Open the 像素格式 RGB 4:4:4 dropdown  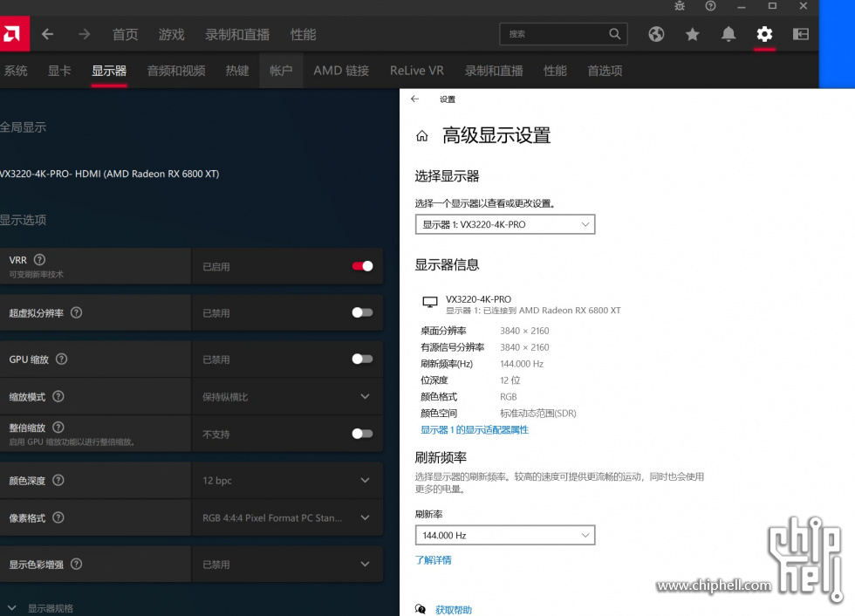[x=287, y=518]
